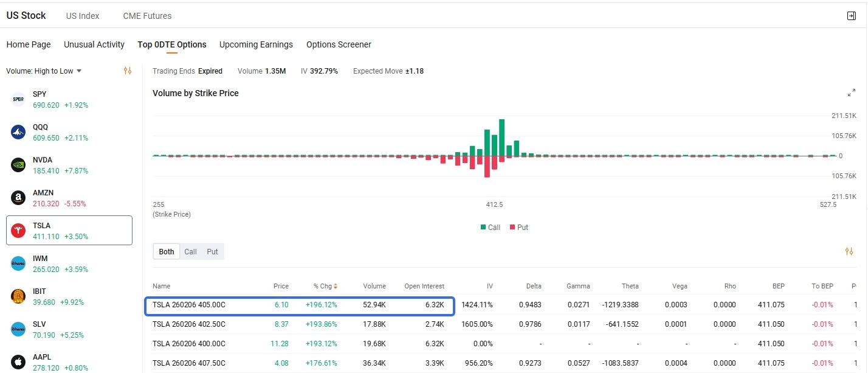The width and height of the screenshot is (868, 373).
Task: Switch to the CME Futures tab
Action: point(147,16)
